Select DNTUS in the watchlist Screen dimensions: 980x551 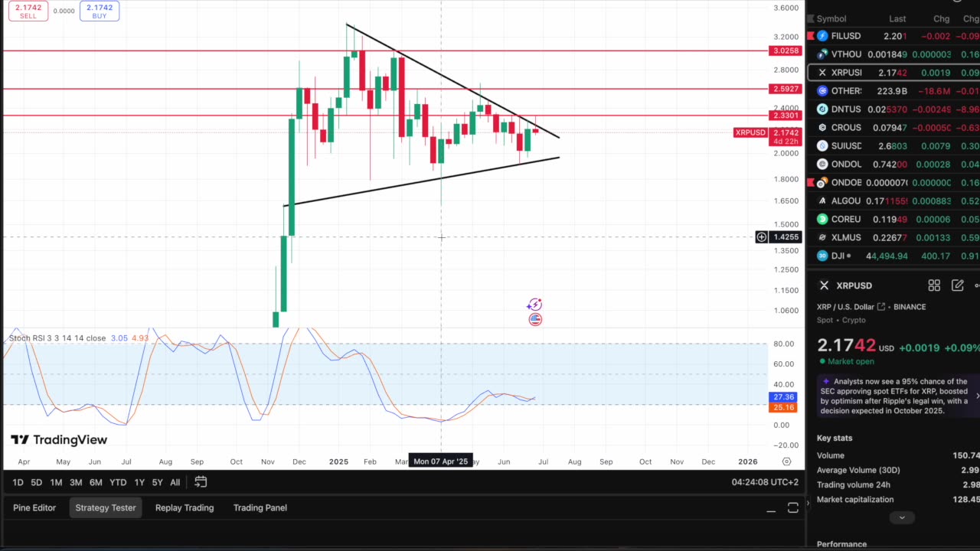point(893,109)
